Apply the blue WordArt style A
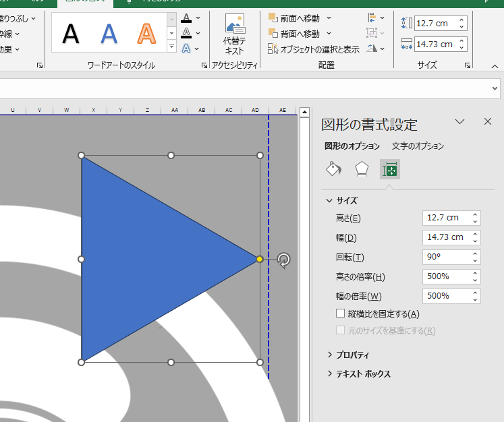This screenshot has height=422, width=504. point(109,34)
